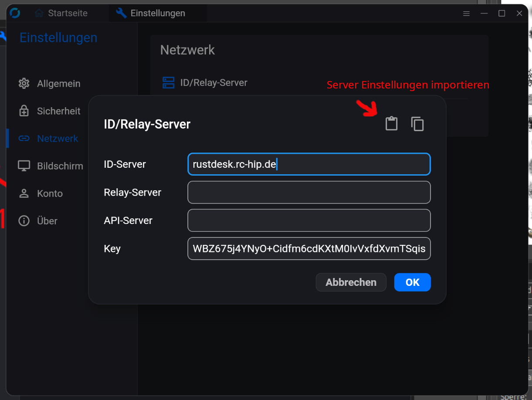Click the Sicherheit lock icon
Screen dimensions: 532x400
24,111
